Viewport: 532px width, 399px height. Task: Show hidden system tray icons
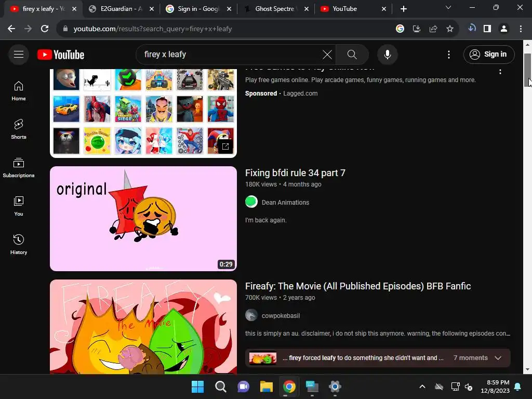coord(422,387)
